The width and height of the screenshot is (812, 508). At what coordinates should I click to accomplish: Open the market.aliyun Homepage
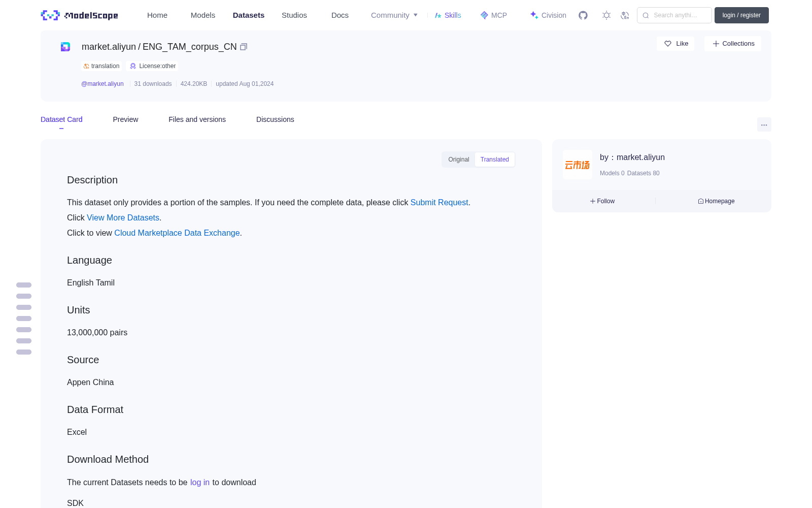tap(716, 201)
